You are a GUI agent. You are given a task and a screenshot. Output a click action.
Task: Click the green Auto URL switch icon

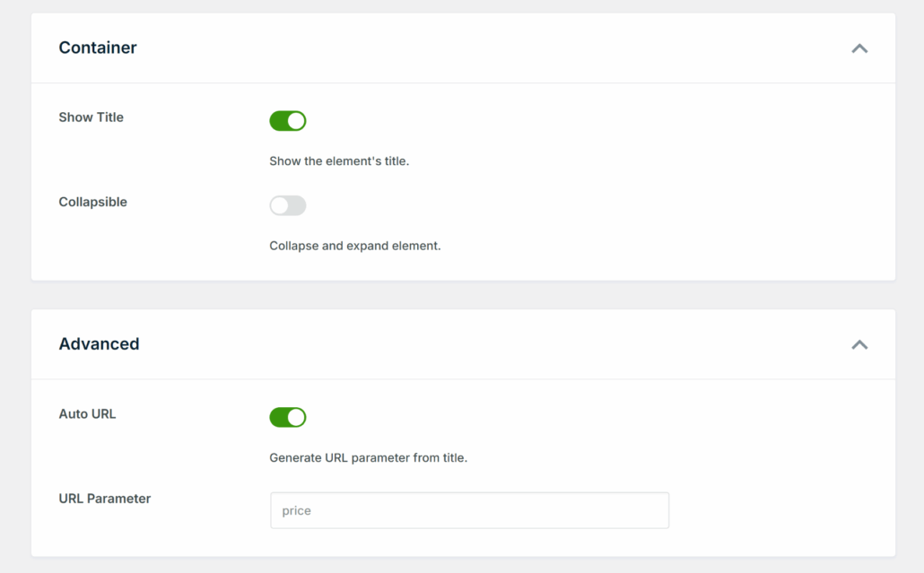point(287,417)
